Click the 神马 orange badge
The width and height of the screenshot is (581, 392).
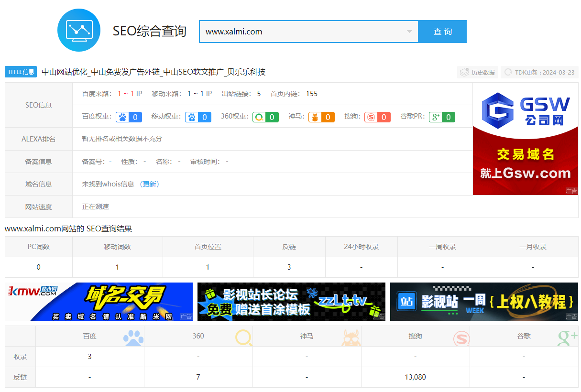[321, 117]
